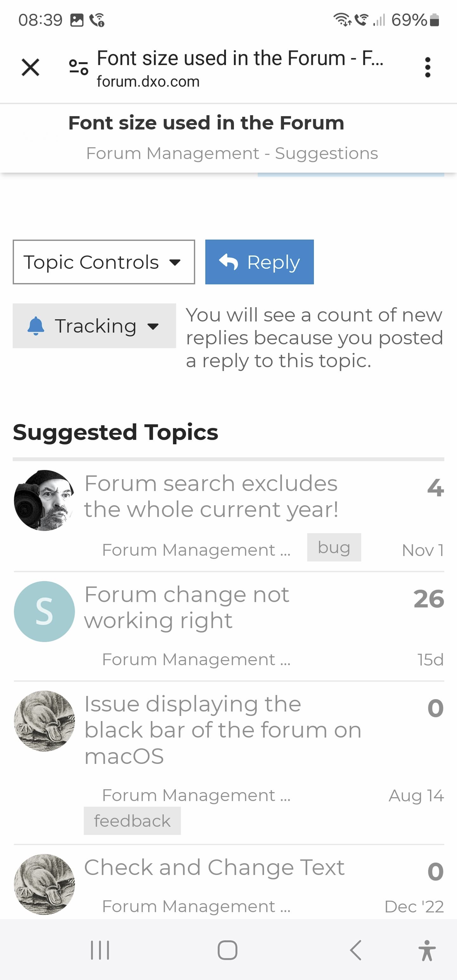Open 'Forum change not working right' topic
Screen dimensions: 457x980
187,607
